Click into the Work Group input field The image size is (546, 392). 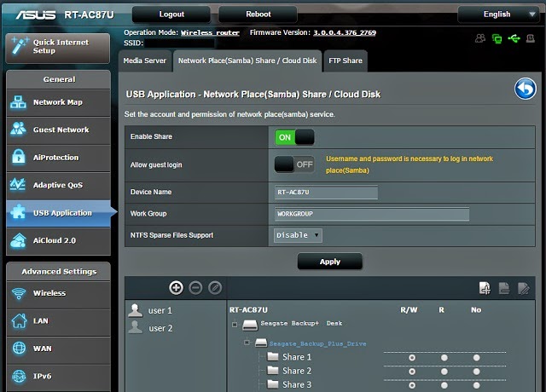372,214
